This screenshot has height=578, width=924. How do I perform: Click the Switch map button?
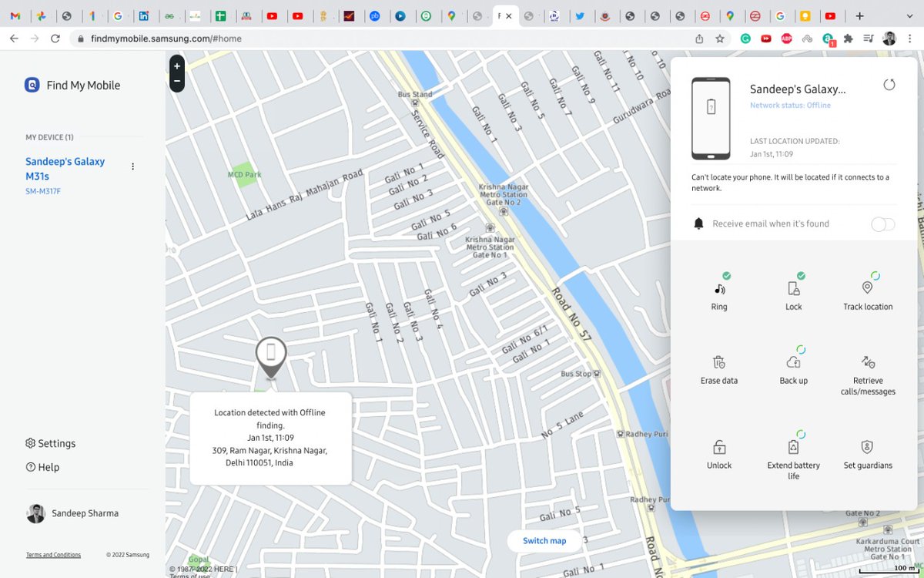(544, 541)
